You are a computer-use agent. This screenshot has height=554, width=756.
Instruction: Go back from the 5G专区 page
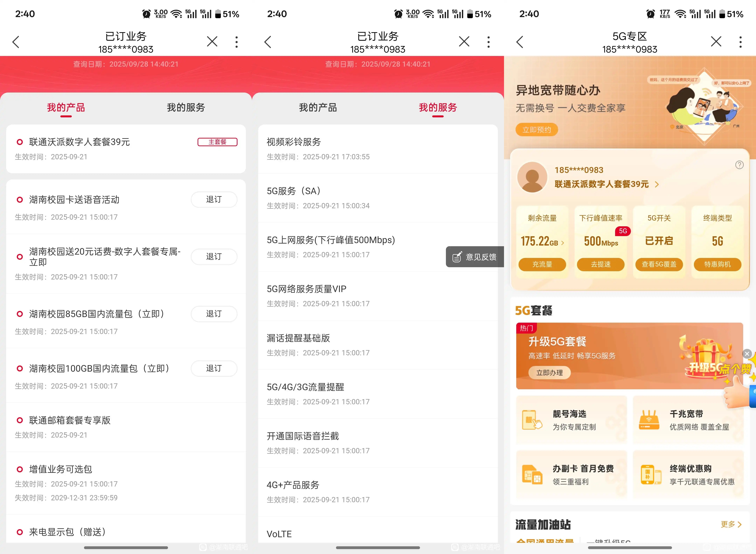520,42
